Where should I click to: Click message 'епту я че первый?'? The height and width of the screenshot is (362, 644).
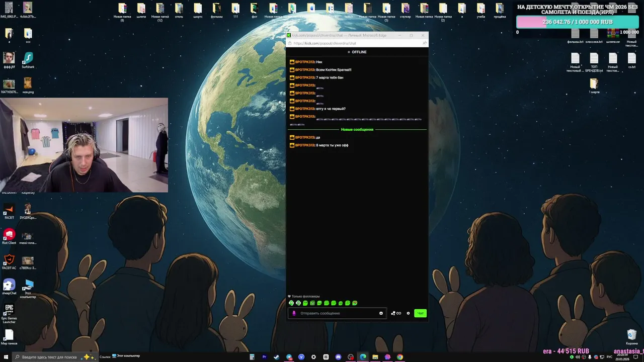(331, 109)
